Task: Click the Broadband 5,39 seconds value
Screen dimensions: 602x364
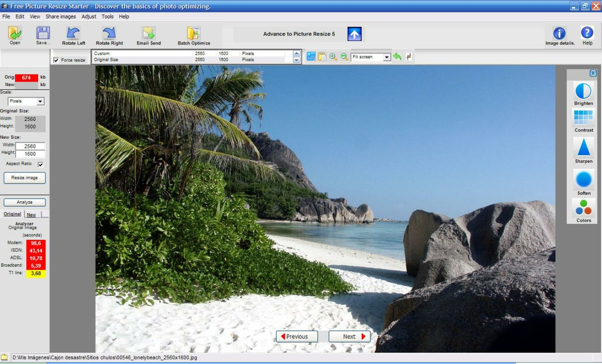Action: tap(36, 266)
